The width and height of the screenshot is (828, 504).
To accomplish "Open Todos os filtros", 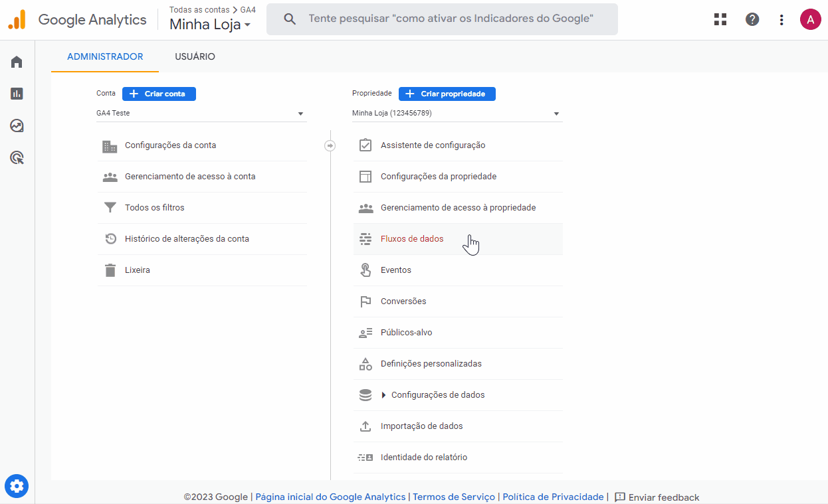I will [202, 208].
